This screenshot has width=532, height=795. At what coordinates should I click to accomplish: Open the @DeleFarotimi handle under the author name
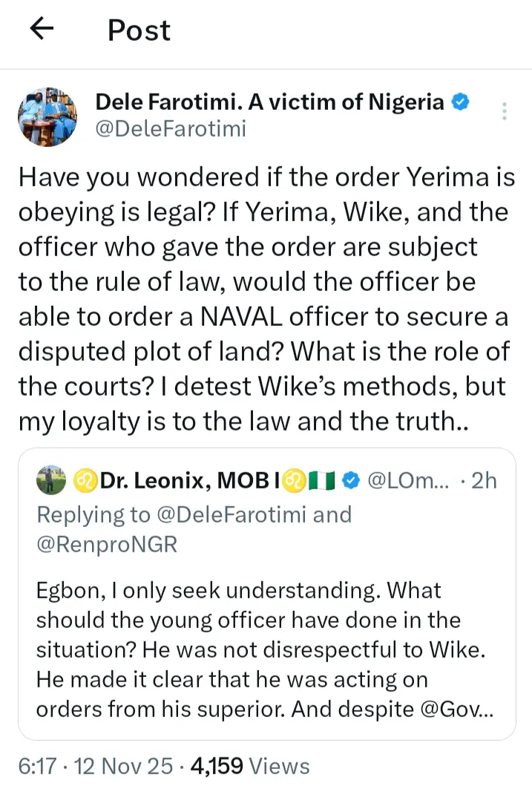coord(171,130)
